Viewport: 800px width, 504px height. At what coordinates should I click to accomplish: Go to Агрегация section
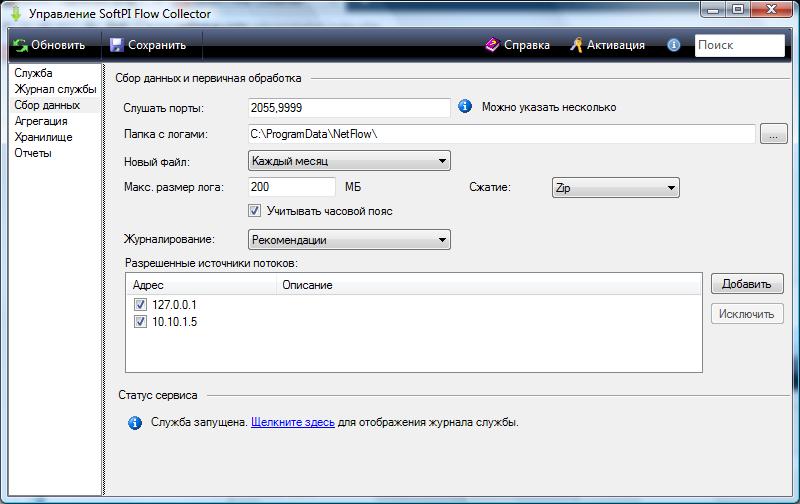[x=41, y=121]
